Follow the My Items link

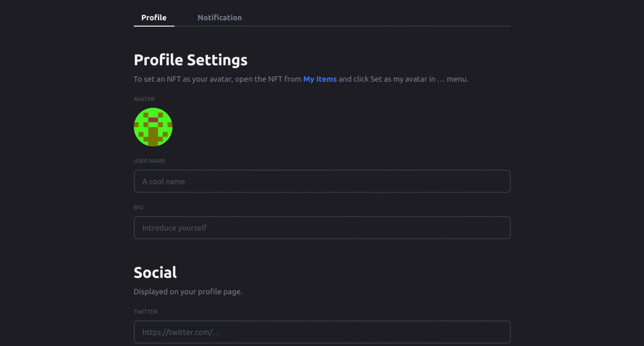320,79
